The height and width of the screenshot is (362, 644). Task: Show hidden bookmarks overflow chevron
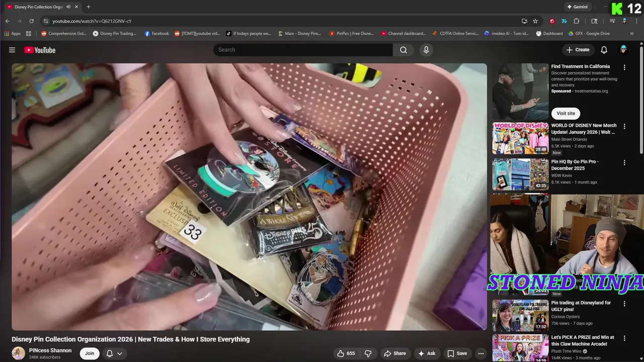(632, 34)
